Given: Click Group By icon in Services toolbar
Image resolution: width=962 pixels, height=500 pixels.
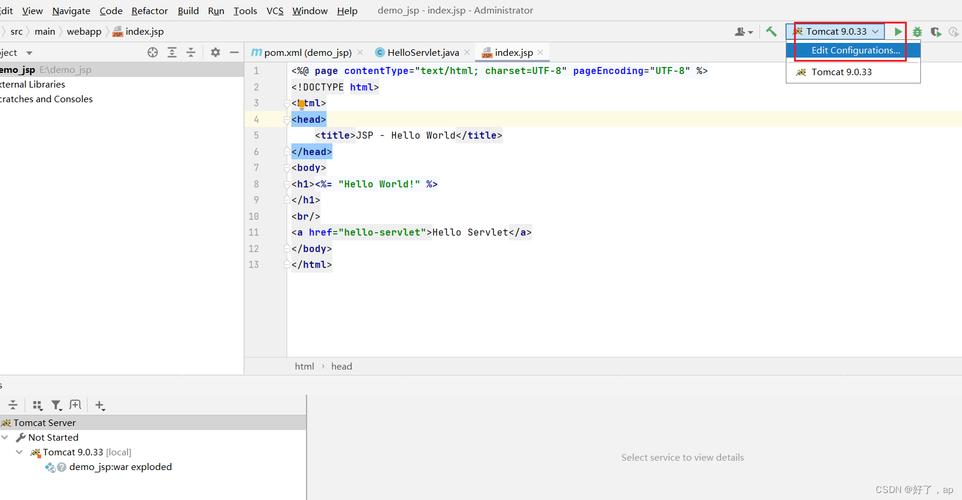Looking at the screenshot, I should [37, 405].
